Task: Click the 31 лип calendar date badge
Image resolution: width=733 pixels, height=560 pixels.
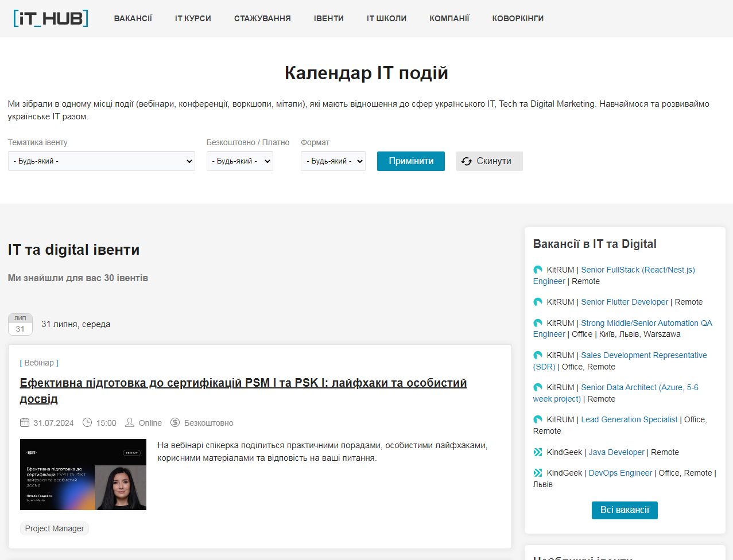Action: [20, 324]
